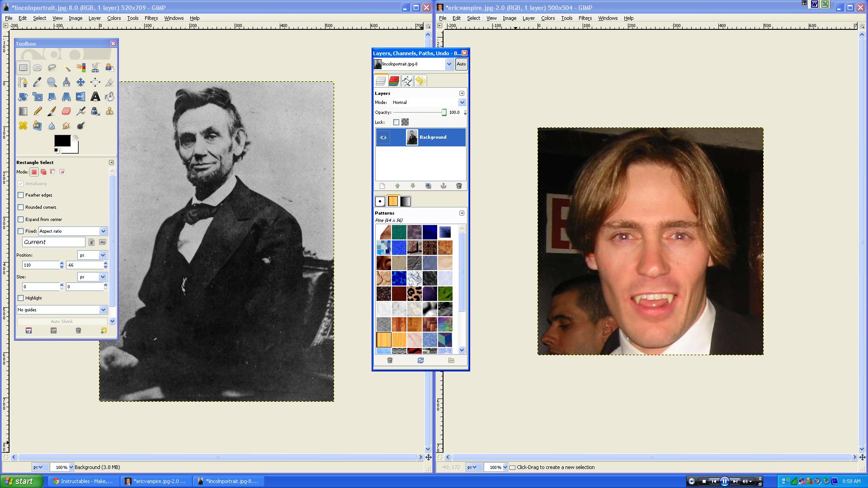The image size is (868, 488).
Task: Switch to ericvampire.jpg taskbar button
Action: (156, 481)
